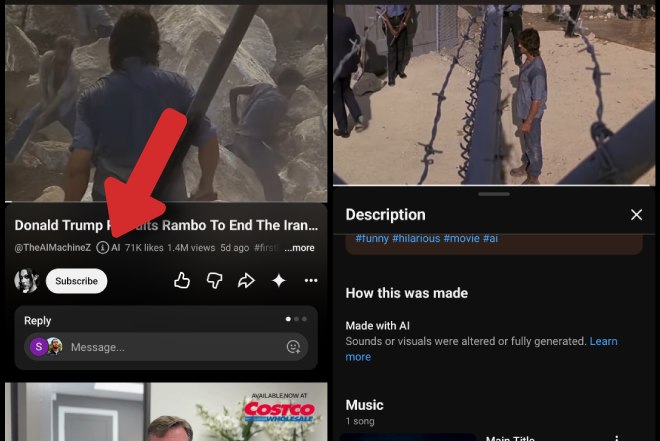Screen dimensions: 660x441
Task: Open the channel avatar next to Subscribe
Action: click(27, 281)
